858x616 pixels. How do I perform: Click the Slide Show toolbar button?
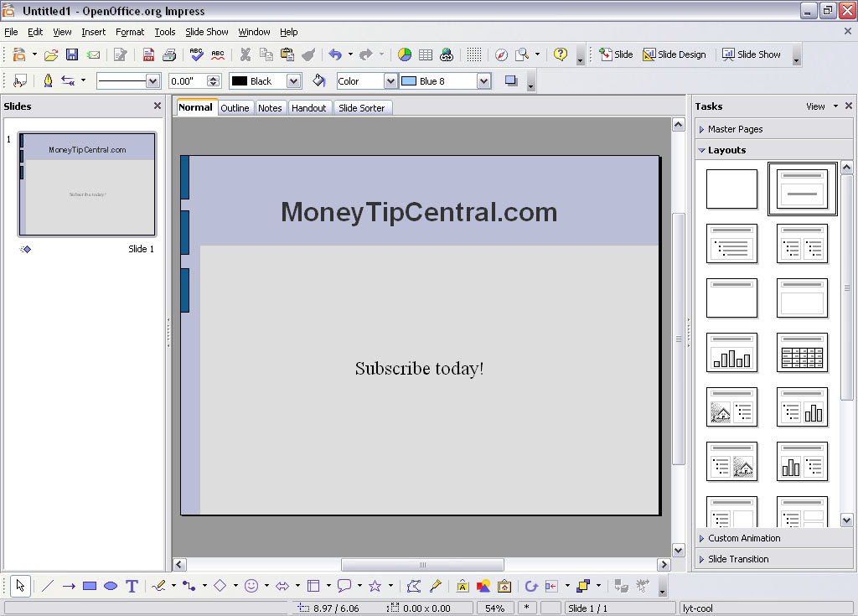[x=752, y=54]
